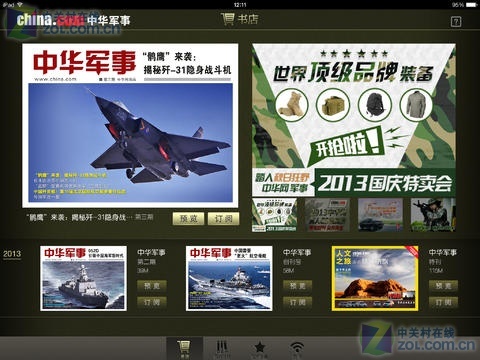This screenshot has width=480, height=360.
Task: Subscribe to the 第二期 issue
Action: click(x=152, y=302)
